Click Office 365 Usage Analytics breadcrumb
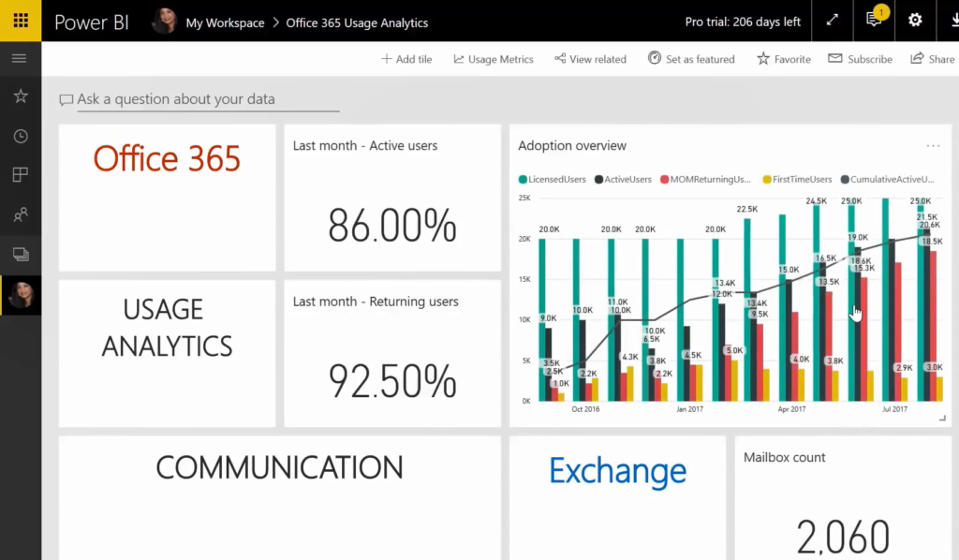Viewport: 959px width, 560px height. click(357, 22)
